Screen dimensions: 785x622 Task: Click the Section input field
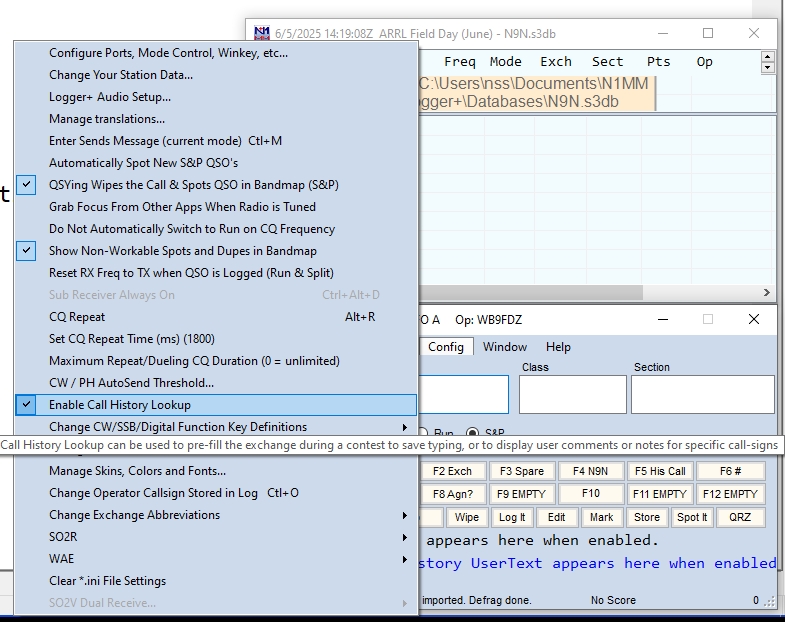coord(702,394)
